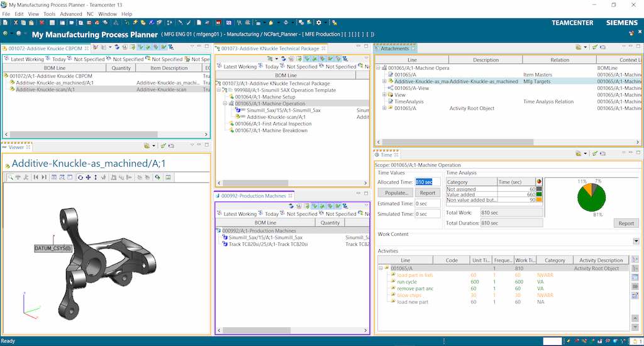Click the Cut scissors icon in main toolbar
644x346 pixels.
(16, 23)
